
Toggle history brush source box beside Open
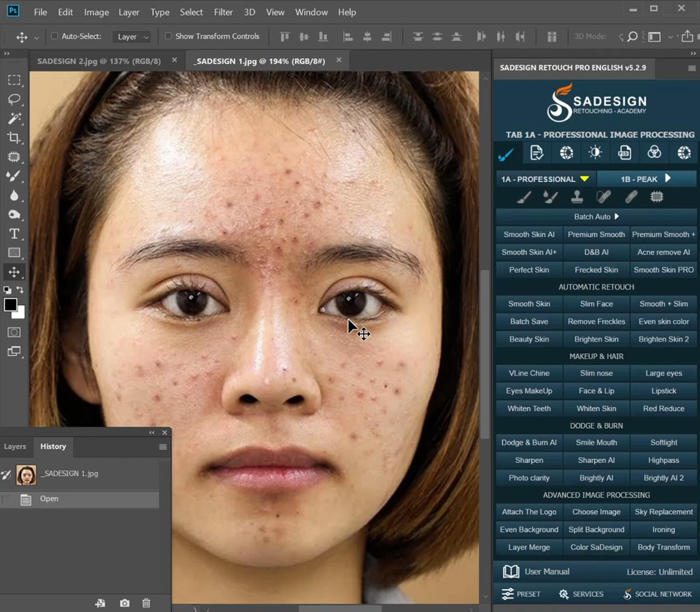point(7,499)
